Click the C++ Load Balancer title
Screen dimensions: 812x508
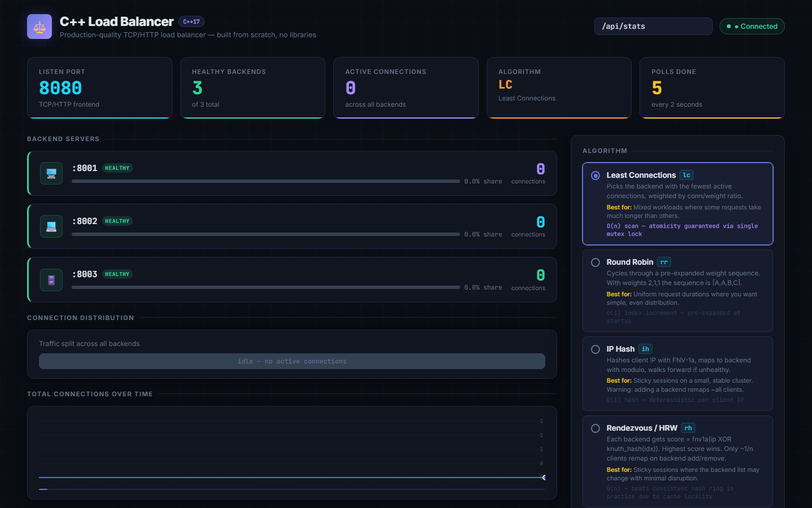117,21
